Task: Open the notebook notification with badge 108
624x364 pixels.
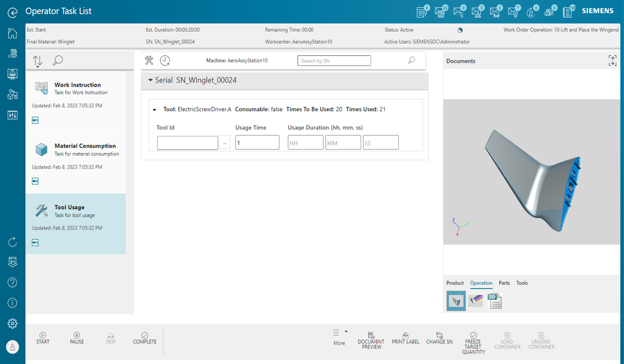Action: tap(568, 12)
